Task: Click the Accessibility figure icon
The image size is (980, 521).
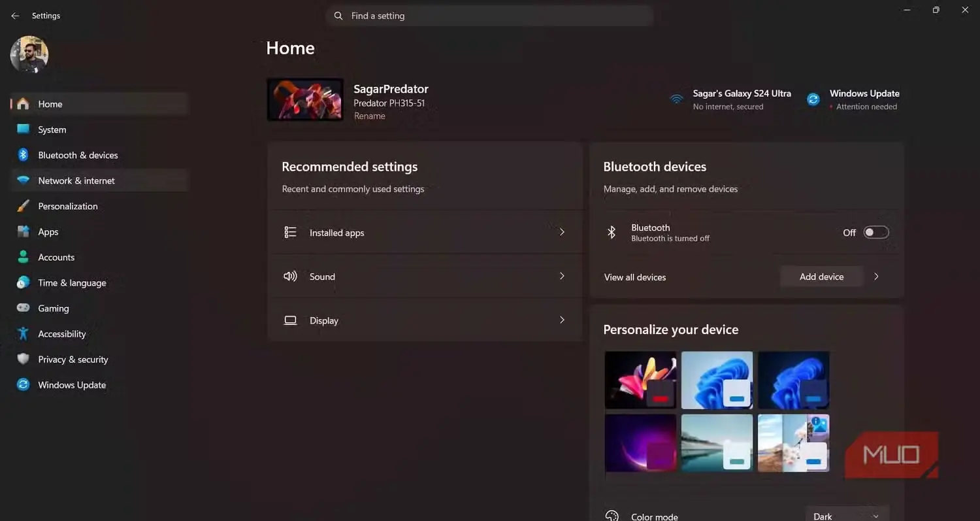Action: [23, 333]
